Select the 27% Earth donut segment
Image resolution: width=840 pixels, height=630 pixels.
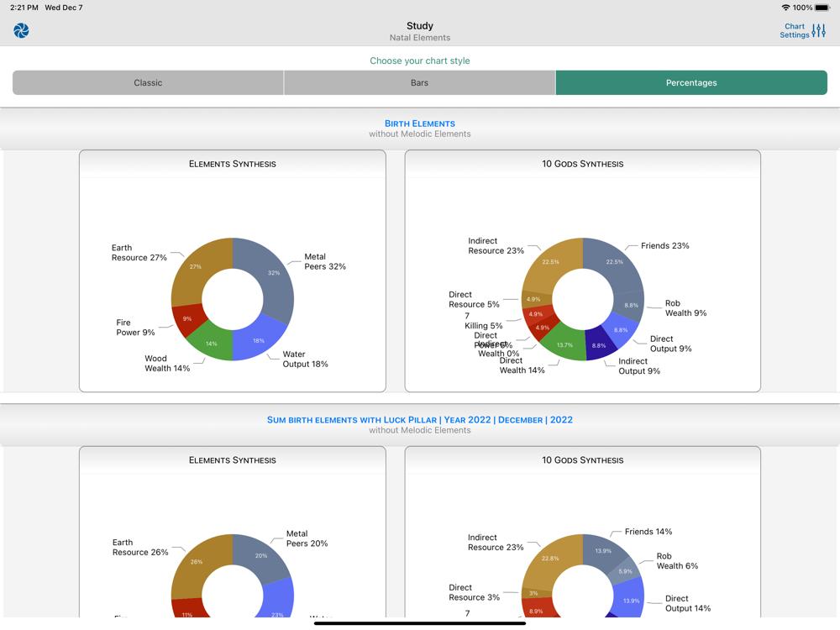point(195,266)
